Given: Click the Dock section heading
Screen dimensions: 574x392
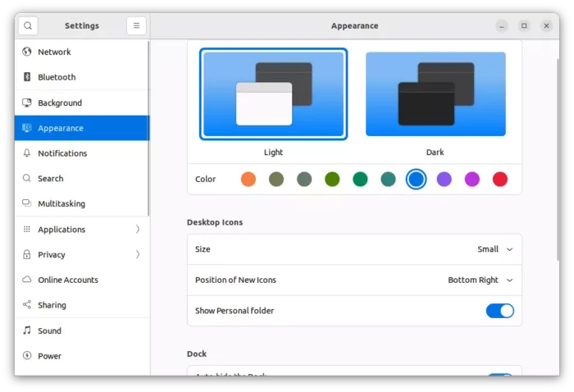Looking at the screenshot, I should (x=197, y=354).
